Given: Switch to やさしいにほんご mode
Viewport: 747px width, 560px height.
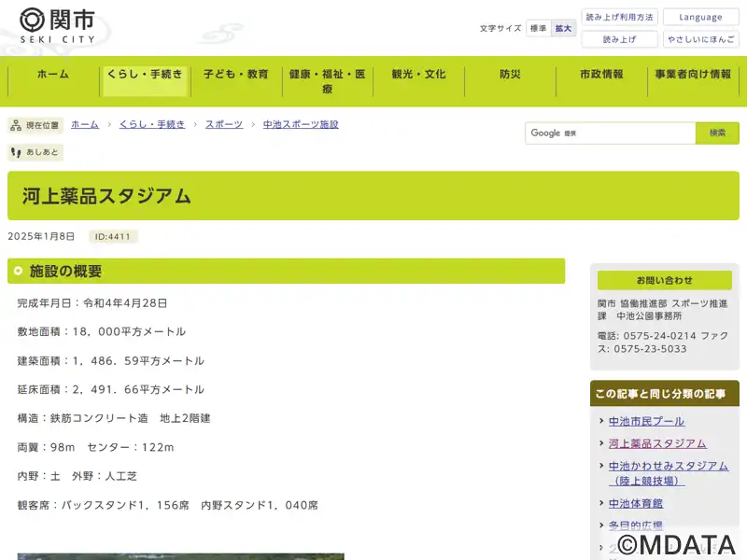Looking at the screenshot, I should (x=700, y=39).
